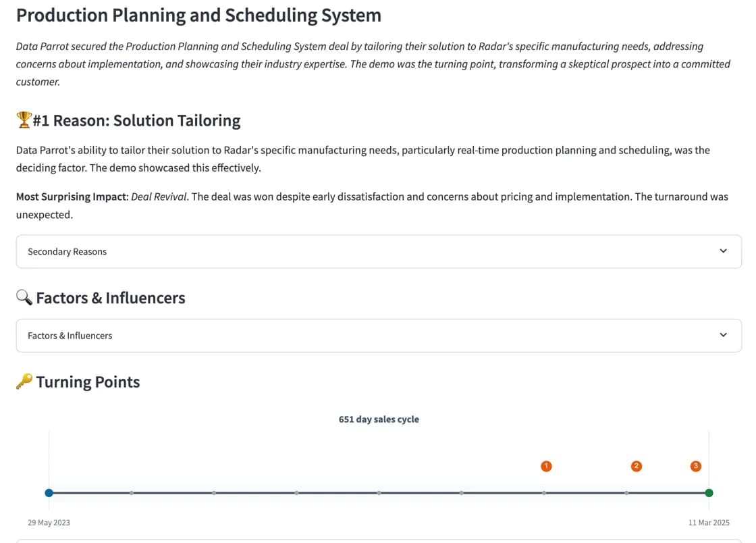The height and width of the screenshot is (543, 756).
Task: Select orange turning point marker 3
Action: [x=695, y=465]
